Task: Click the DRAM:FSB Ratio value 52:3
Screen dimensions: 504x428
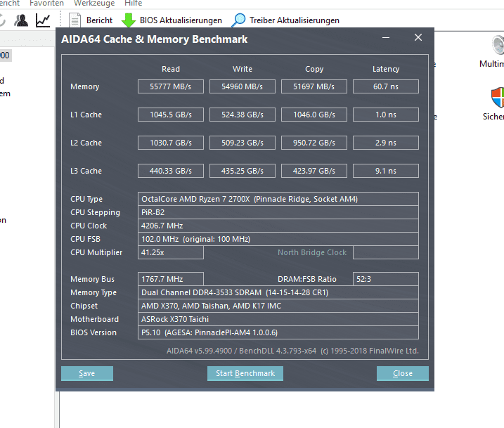Action: 386,279
